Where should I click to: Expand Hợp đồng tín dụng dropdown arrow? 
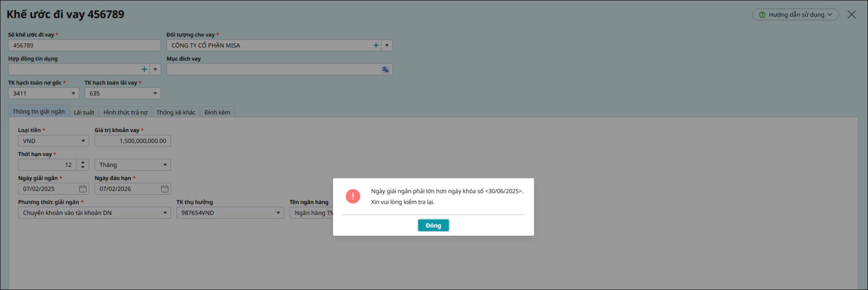[x=155, y=69]
